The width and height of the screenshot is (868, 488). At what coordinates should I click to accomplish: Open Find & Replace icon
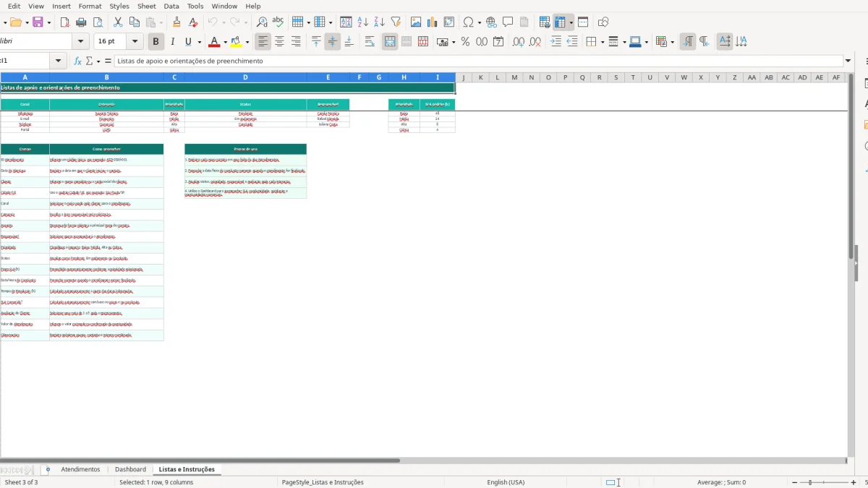262,22
